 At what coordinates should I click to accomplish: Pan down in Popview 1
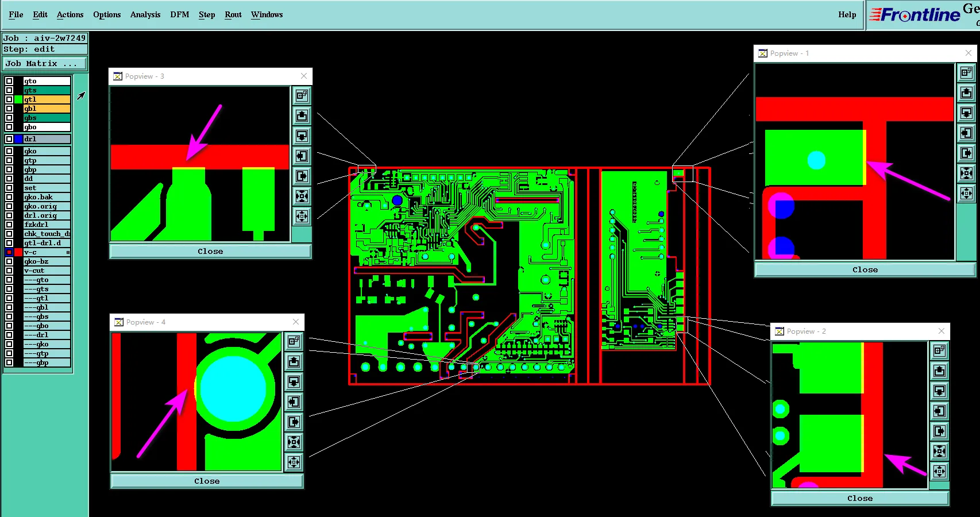[x=967, y=113]
